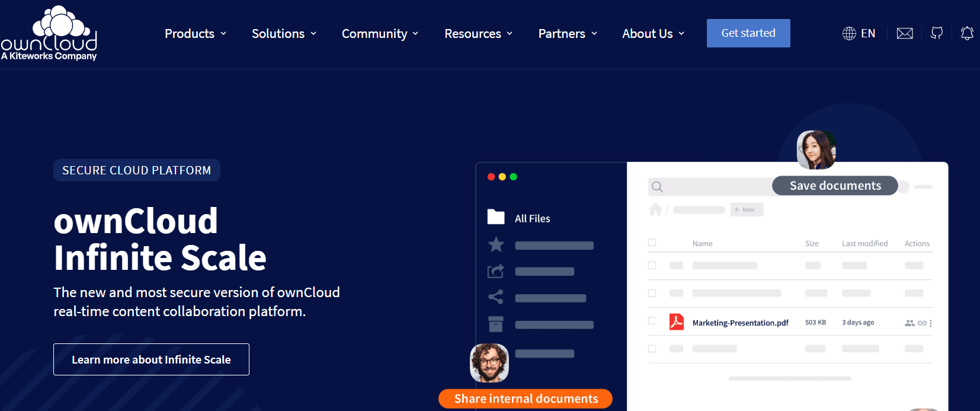980x411 pixels.
Task: Click the All Files folder icon
Action: [496, 217]
